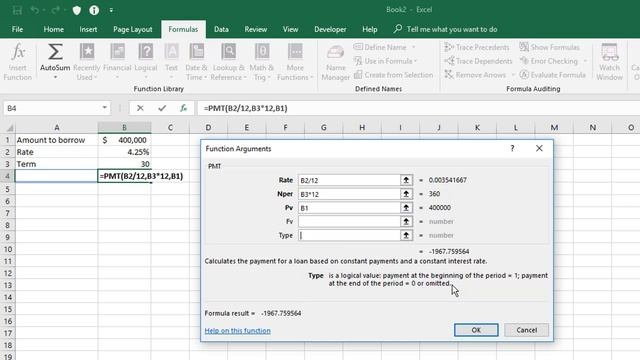Open Math & Trig functions
The width and height of the screenshot is (640, 360).
point(262,62)
